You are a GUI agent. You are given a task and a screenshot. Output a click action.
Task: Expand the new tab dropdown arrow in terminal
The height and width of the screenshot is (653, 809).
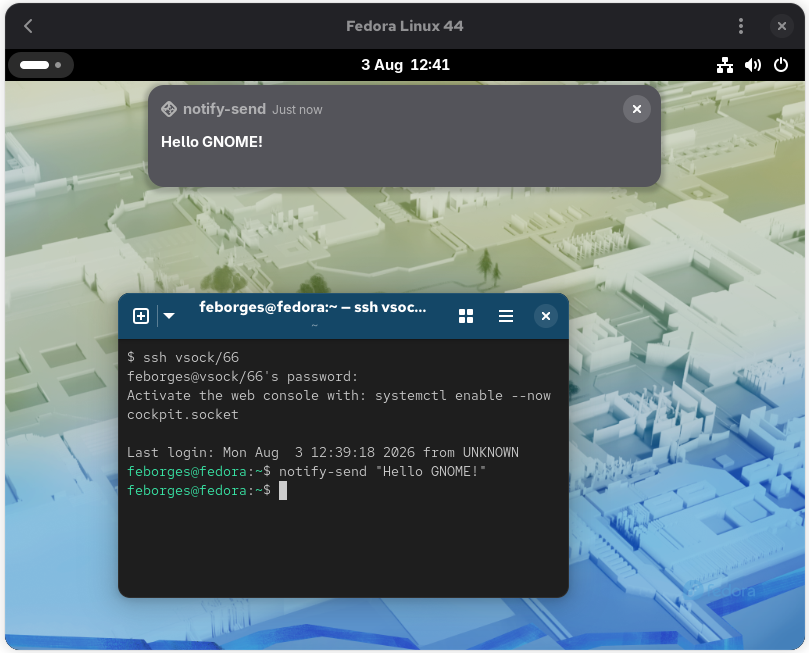tap(169, 316)
